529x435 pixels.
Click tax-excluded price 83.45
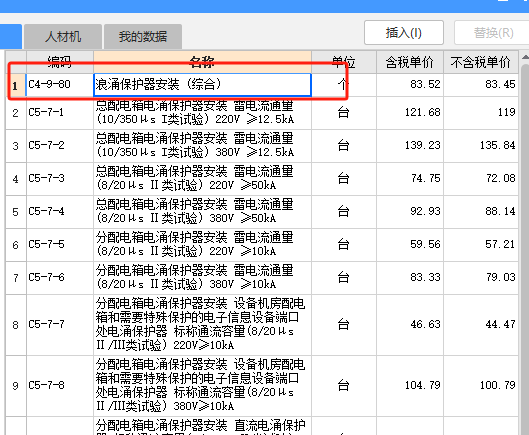500,84
